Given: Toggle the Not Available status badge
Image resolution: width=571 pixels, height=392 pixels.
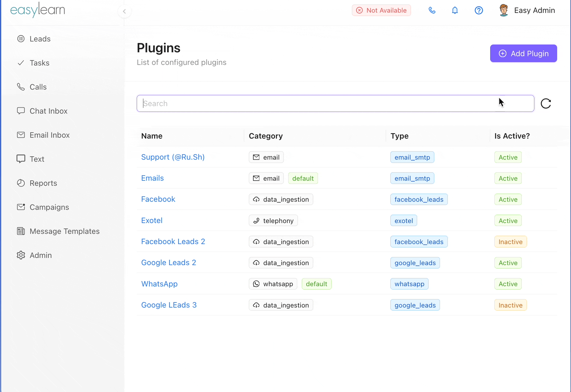Looking at the screenshot, I should (x=381, y=11).
